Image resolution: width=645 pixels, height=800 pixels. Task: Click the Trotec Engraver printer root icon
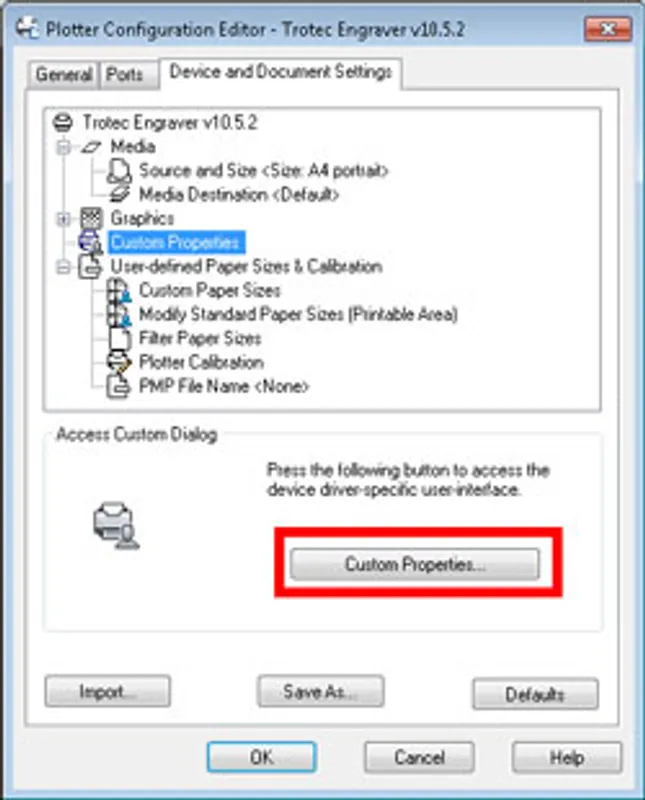coord(63,123)
